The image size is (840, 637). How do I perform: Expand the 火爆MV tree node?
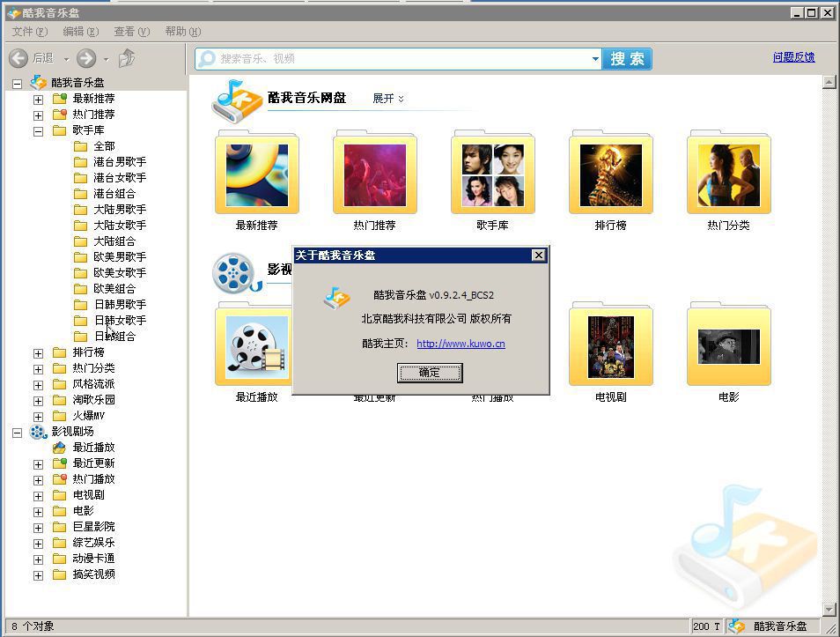pyautogui.click(x=38, y=417)
